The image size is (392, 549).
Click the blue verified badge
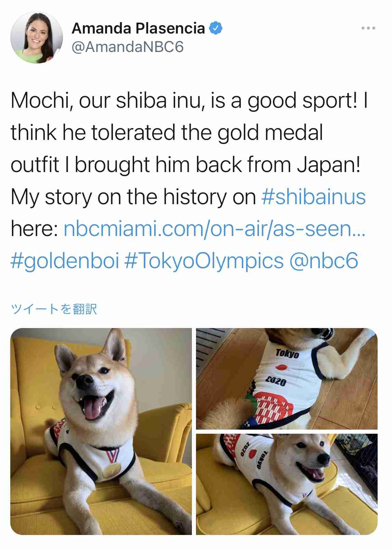(215, 28)
